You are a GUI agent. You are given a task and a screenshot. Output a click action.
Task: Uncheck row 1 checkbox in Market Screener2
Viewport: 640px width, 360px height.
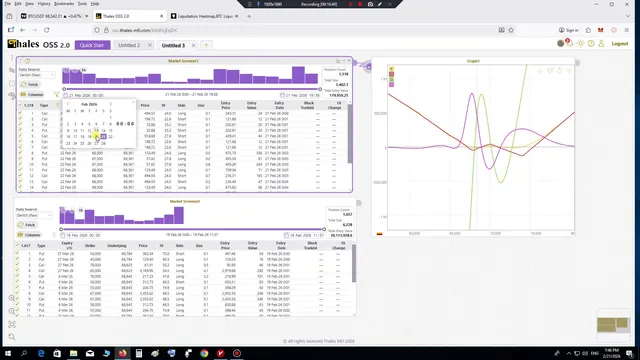pos(17,253)
